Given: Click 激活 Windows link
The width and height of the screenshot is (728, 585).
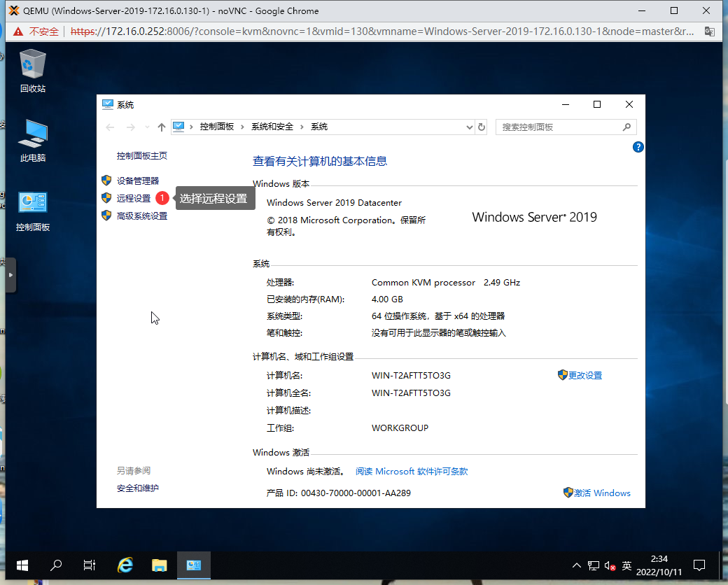Looking at the screenshot, I should coord(602,493).
